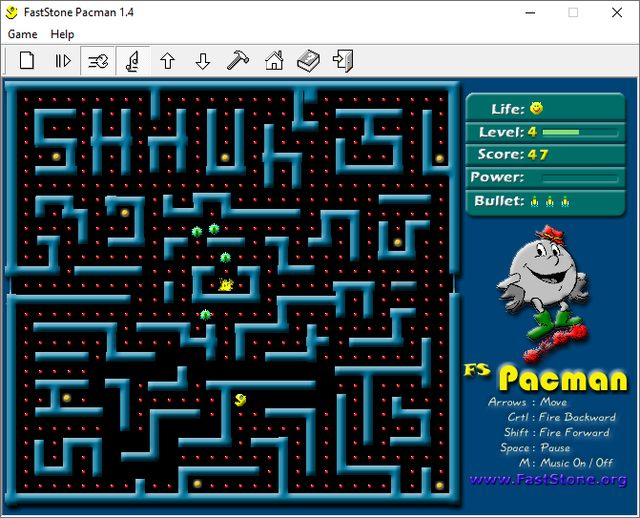Viewport: 640px width, 518px height.
Task: Open the Help menu
Action: [x=62, y=34]
